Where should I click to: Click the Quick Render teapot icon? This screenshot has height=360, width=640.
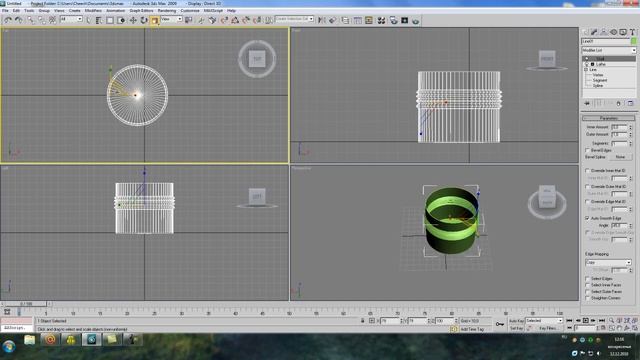click(416, 20)
